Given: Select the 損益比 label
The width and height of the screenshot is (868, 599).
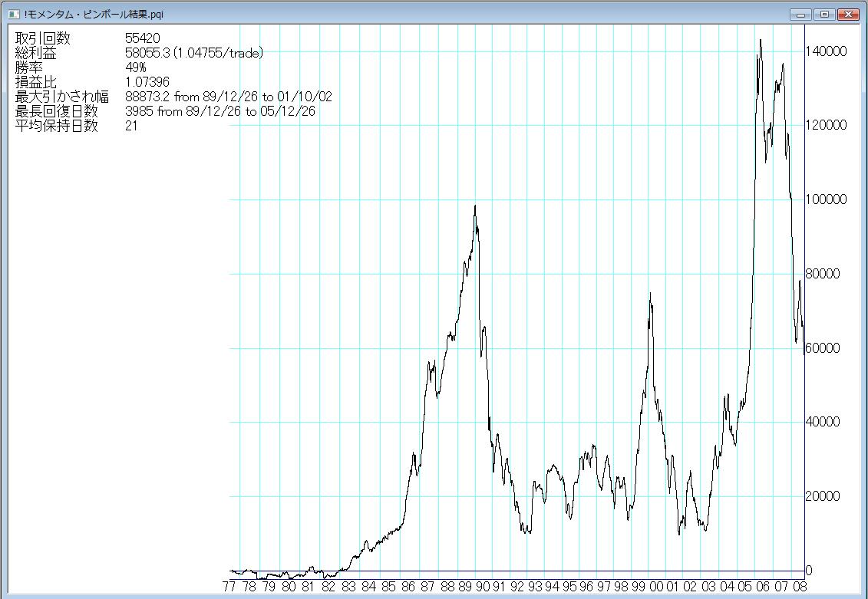Looking at the screenshot, I should click(35, 82).
